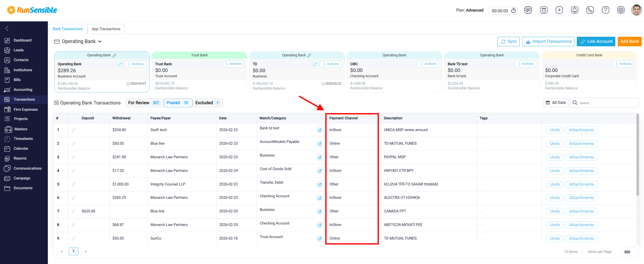644x264 pixels.
Task: Open the phone call icon
Action: point(590,10)
